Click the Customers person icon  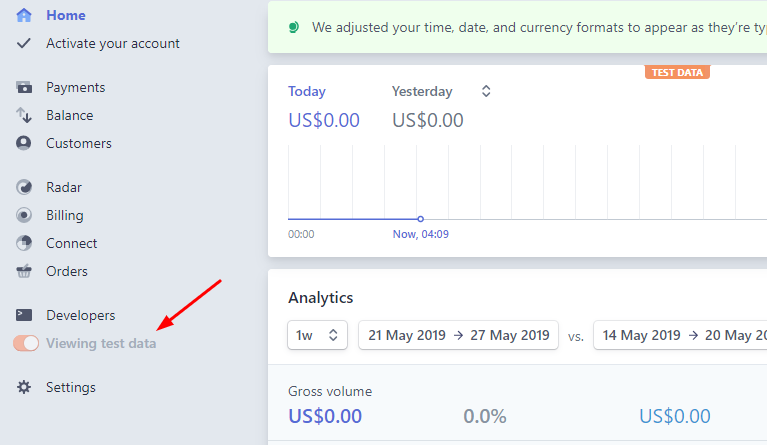pos(24,144)
